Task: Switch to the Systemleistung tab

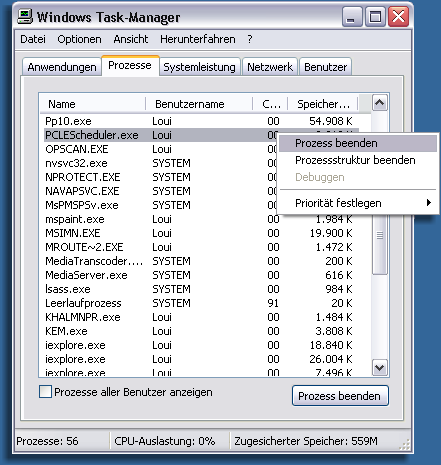Action: pos(199,67)
